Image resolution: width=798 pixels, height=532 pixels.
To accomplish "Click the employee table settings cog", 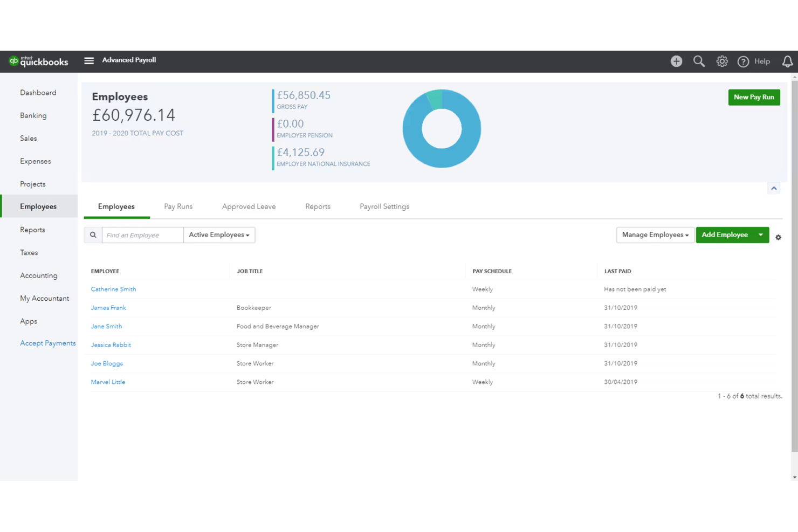I will click(778, 237).
